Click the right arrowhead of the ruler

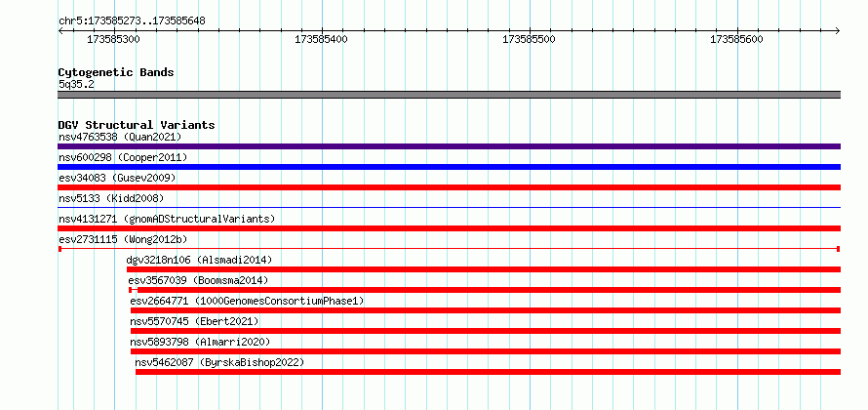click(x=838, y=31)
